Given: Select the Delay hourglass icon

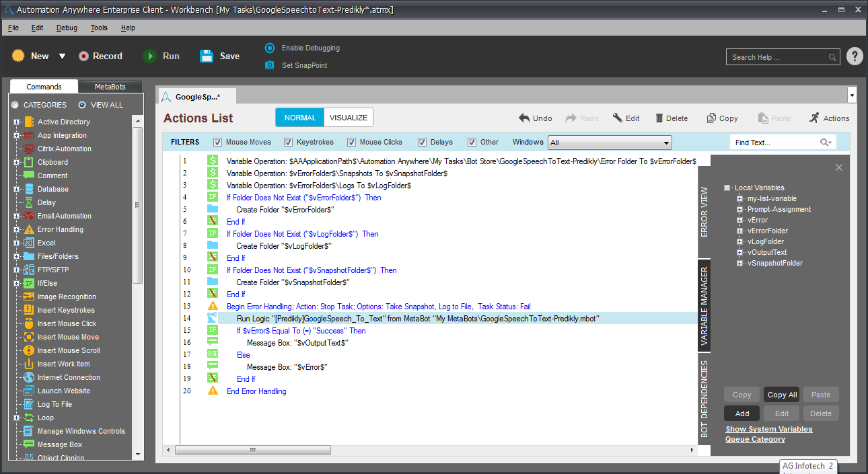Looking at the screenshot, I should [x=29, y=202].
